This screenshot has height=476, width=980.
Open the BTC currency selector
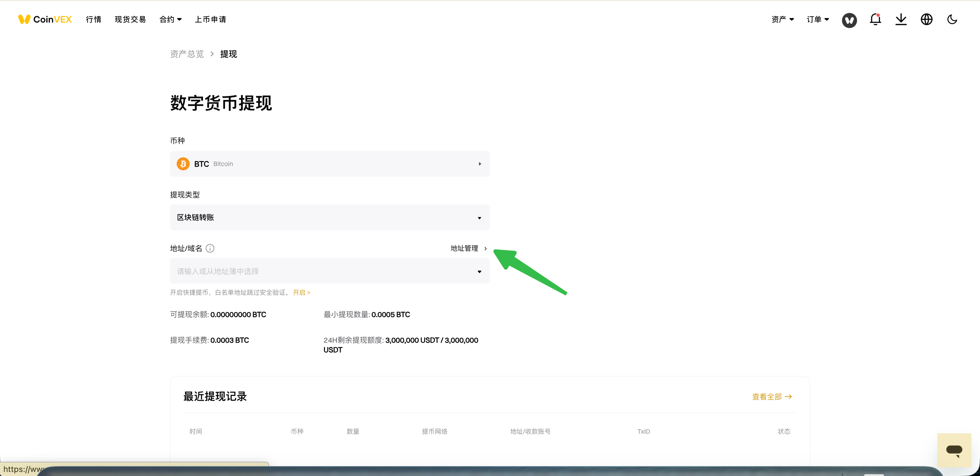click(x=330, y=164)
